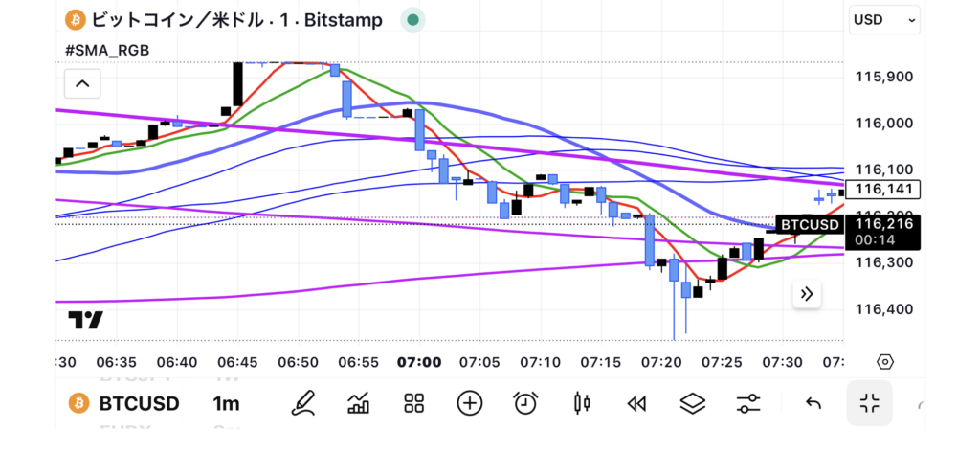Open the 1m timeframe selector
The image size is (980, 453).
[x=226, y=403]
